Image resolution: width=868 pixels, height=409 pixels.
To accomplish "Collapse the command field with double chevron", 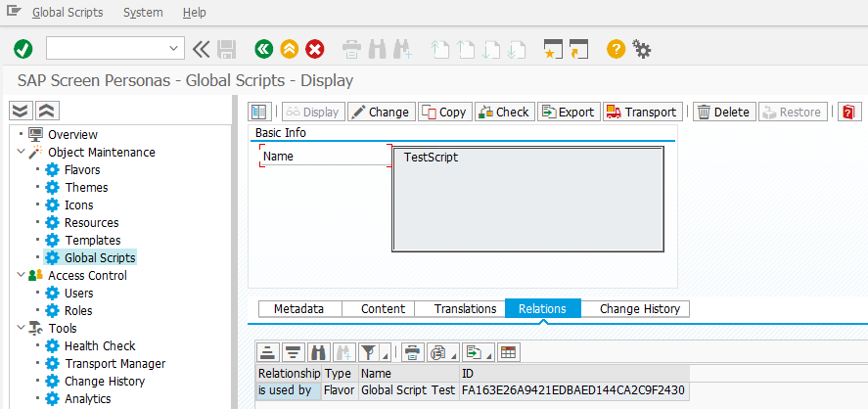I will tap(201, 49).
